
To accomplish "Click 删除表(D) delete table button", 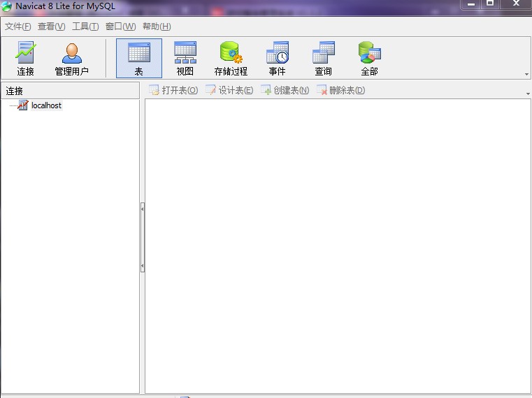I will pos(340,90).
